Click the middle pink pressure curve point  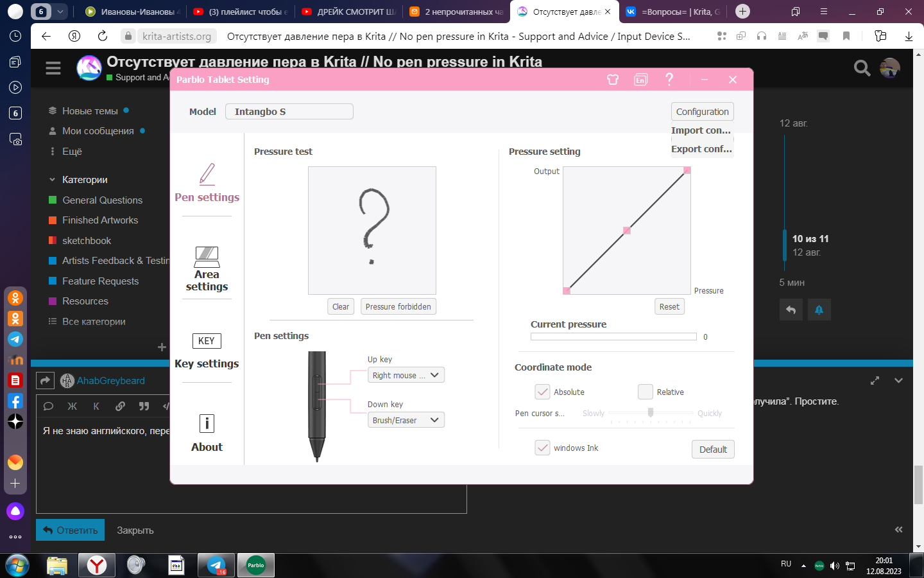(627, 231)
